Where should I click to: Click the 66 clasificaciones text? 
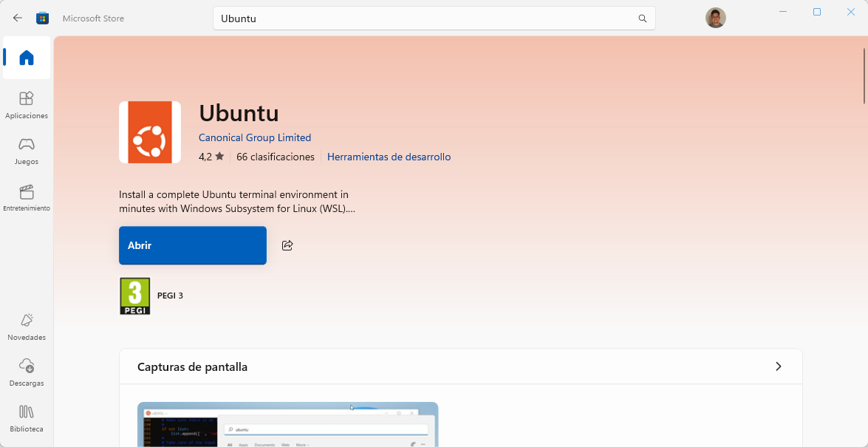pyautogui.click(x=275, y=157)
